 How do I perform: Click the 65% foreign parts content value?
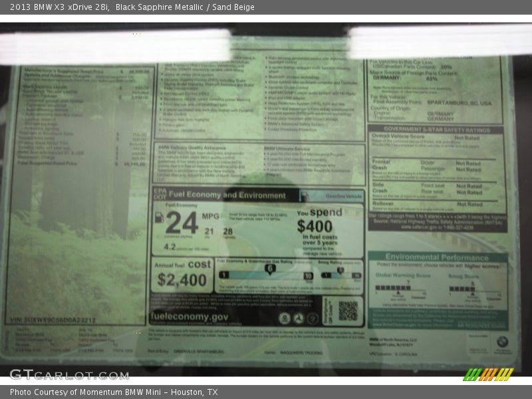[x=432, y=78]
